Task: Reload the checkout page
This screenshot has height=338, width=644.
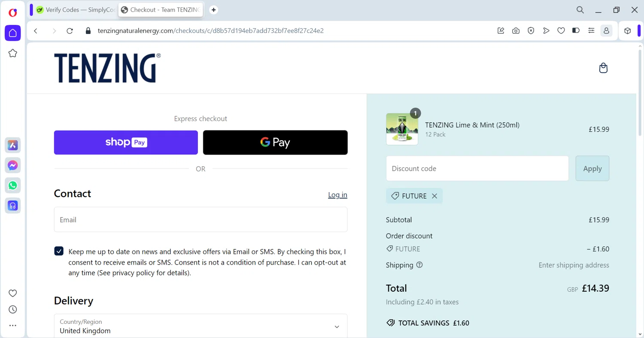Action: click(70, 31)
